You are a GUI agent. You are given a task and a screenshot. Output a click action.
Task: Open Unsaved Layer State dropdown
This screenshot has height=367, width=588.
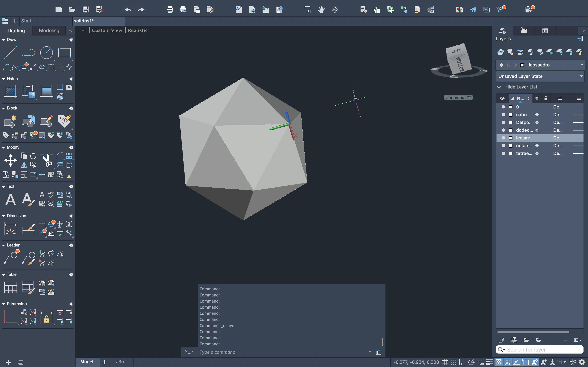(581, 76)
